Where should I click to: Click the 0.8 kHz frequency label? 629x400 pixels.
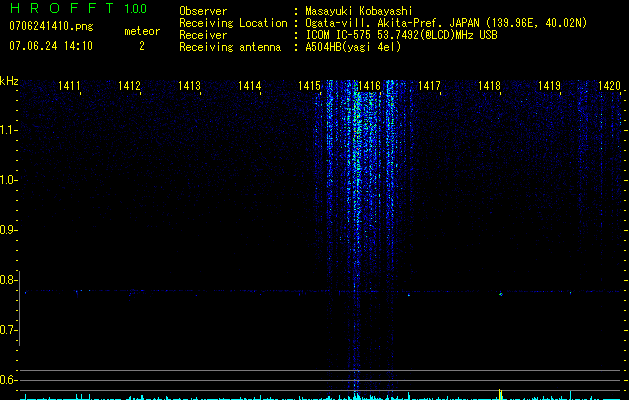coord(8,280)
